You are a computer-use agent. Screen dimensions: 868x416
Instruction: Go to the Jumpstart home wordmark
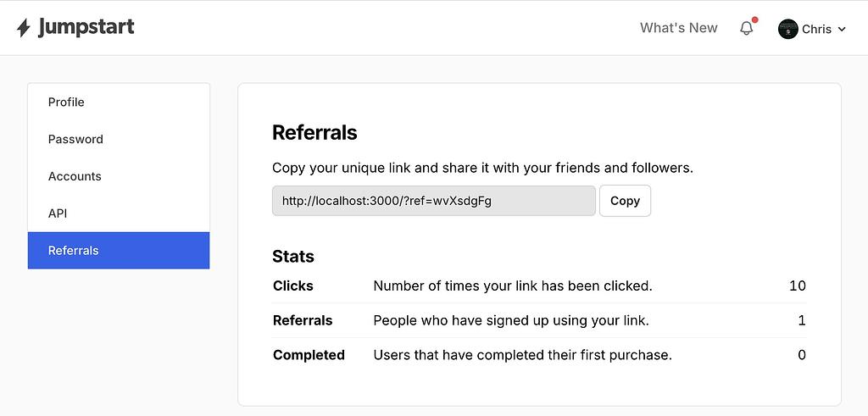(x=86, y=27)
